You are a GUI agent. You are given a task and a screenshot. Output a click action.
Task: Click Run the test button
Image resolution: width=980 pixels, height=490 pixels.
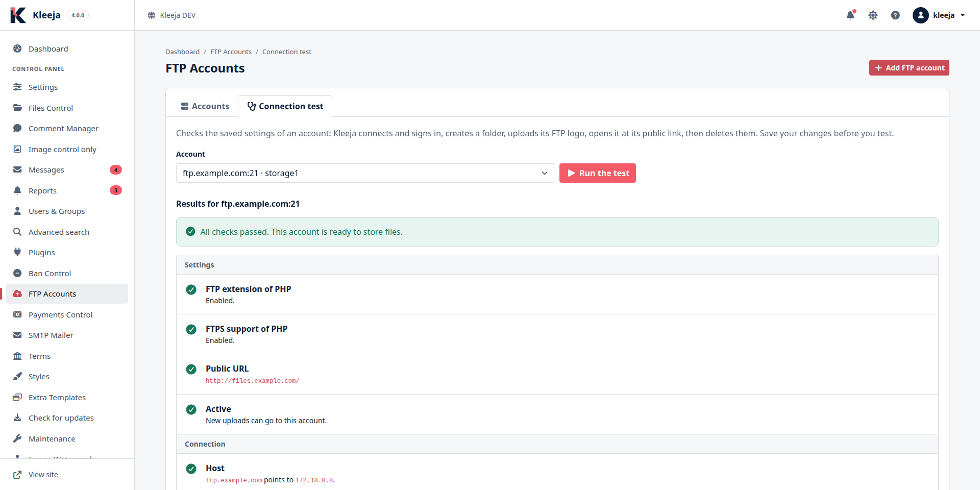(x=598, y=173)
